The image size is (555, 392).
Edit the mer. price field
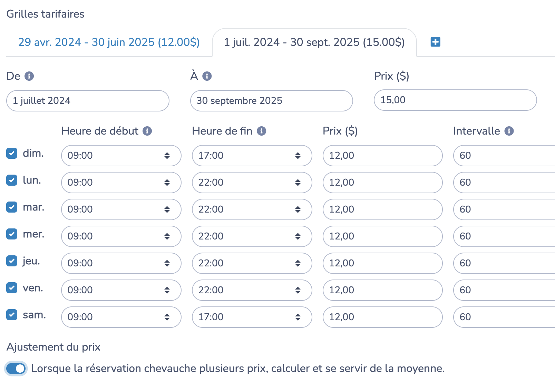(383, 236)
